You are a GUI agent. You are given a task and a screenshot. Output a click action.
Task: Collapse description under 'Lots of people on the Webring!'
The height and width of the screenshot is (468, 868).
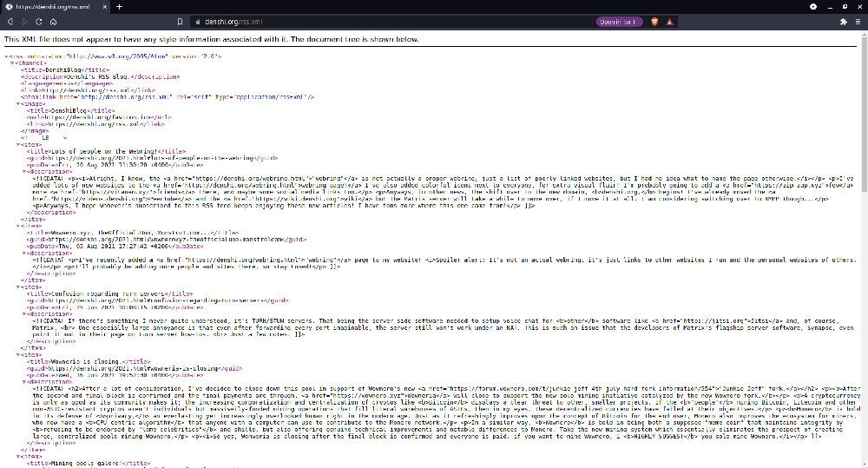pos(23,172)
